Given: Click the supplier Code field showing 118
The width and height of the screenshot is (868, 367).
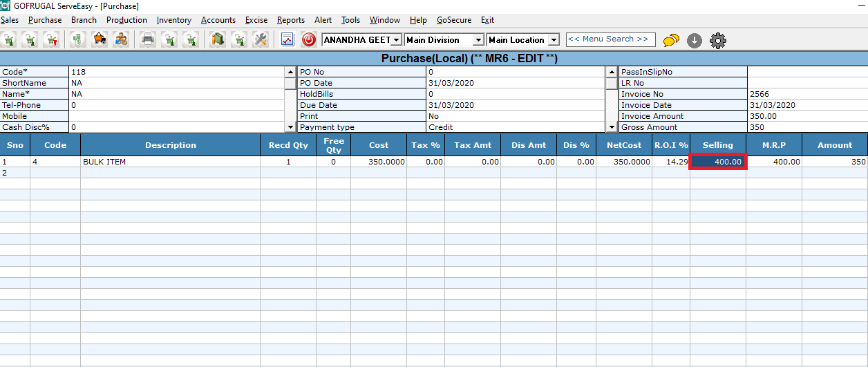Looking at the screenshot, I should pos(176,72).
